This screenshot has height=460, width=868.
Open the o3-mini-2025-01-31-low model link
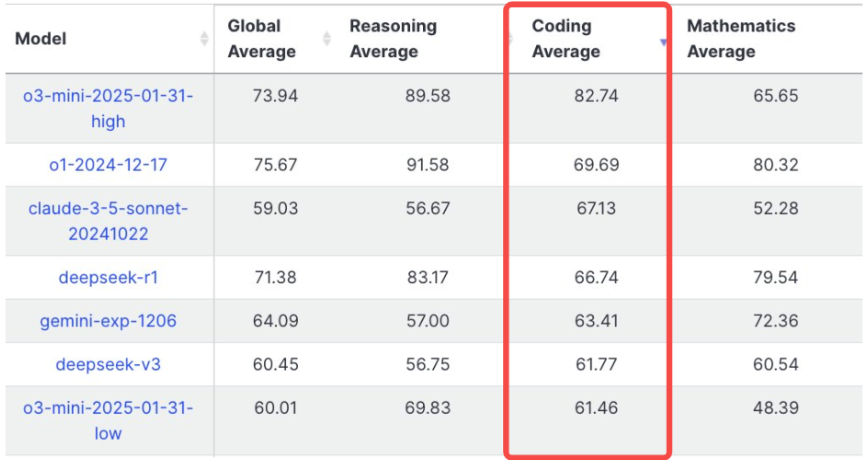pos(108,420)
